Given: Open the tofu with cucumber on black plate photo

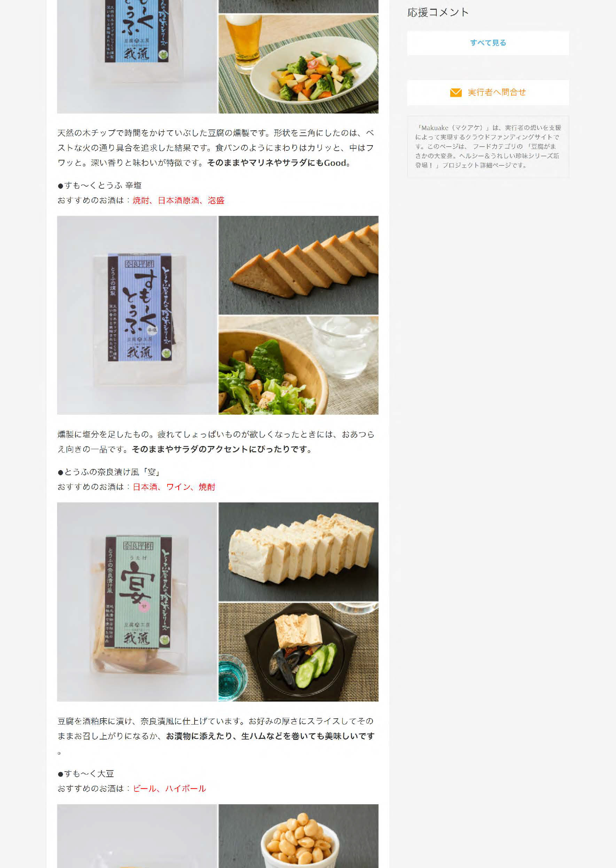Looking at the screenshot, I should 298,652.
